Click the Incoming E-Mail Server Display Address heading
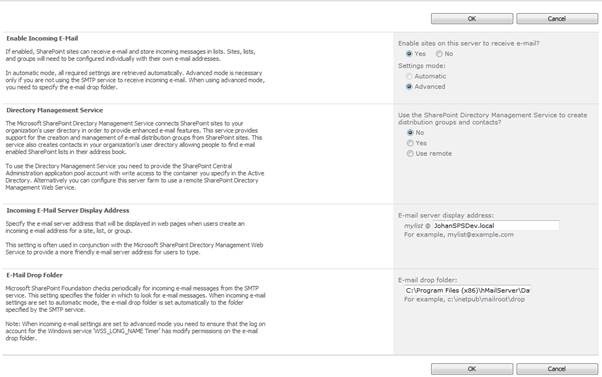This screenshot has width=602, height=377. pyautogui.click(x=68, y=210)
